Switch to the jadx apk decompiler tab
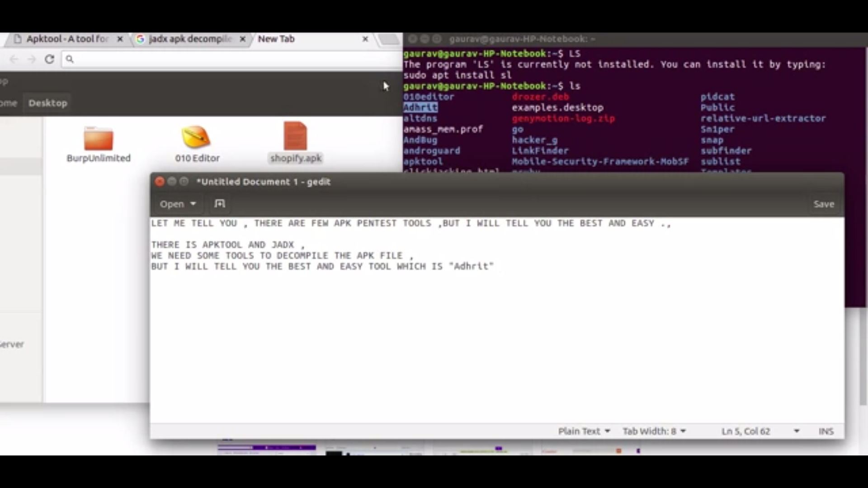 190,39
